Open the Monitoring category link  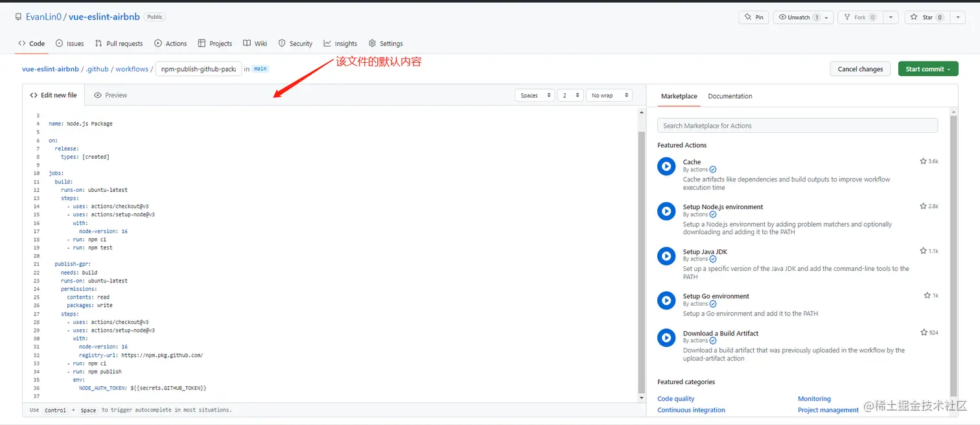pos(814,398)
